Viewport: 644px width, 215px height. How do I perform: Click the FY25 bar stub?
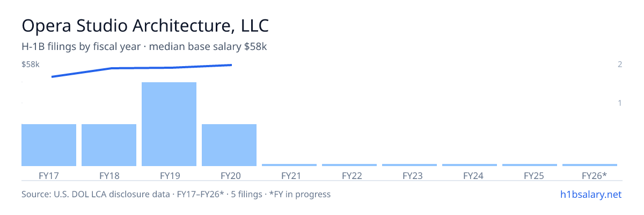pos(530,165)
